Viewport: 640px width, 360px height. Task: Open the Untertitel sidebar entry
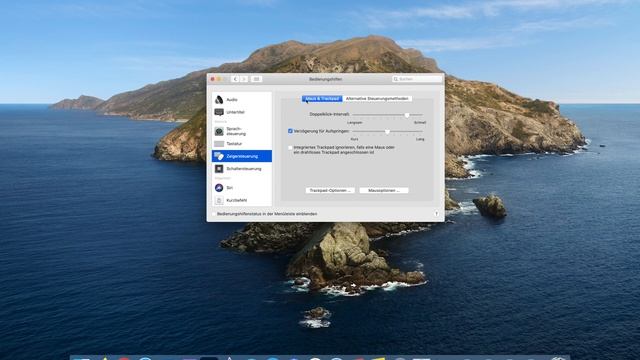pyautogui.click(x=242, y=112)
